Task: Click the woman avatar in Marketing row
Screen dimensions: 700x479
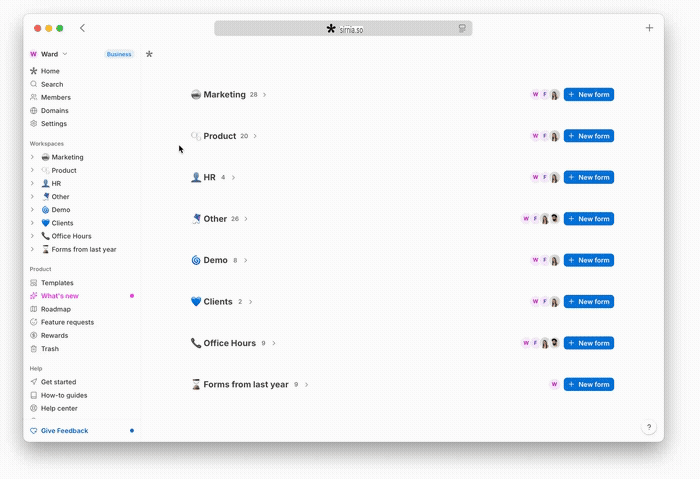Action: (x=554, y=95)
